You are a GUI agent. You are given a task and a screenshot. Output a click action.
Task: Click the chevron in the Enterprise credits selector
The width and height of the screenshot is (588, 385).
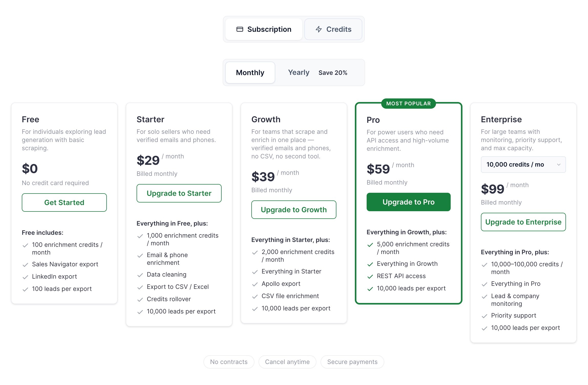pos(559,165)
